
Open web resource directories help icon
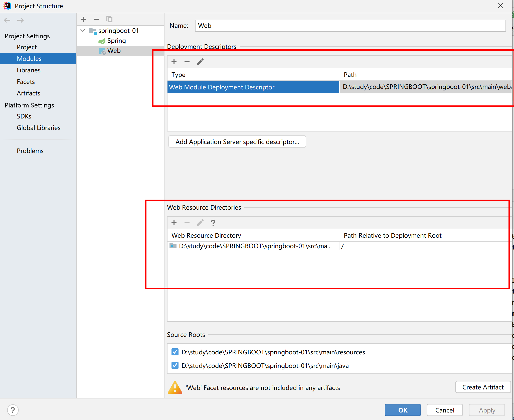coord(213,223)
